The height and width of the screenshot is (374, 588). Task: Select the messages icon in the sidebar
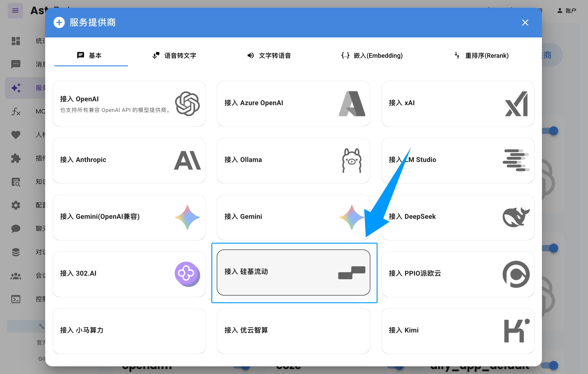(x=15, y=64)
